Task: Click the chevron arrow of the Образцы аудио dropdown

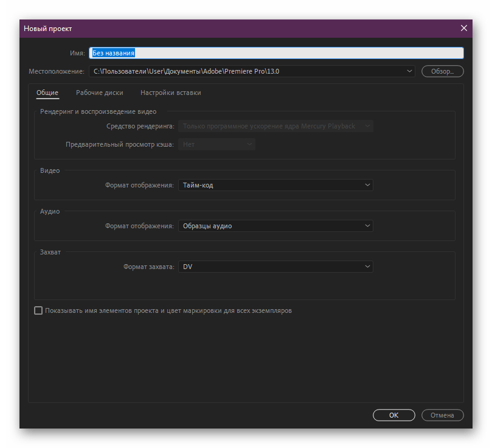Action: [x=367, y=226]
